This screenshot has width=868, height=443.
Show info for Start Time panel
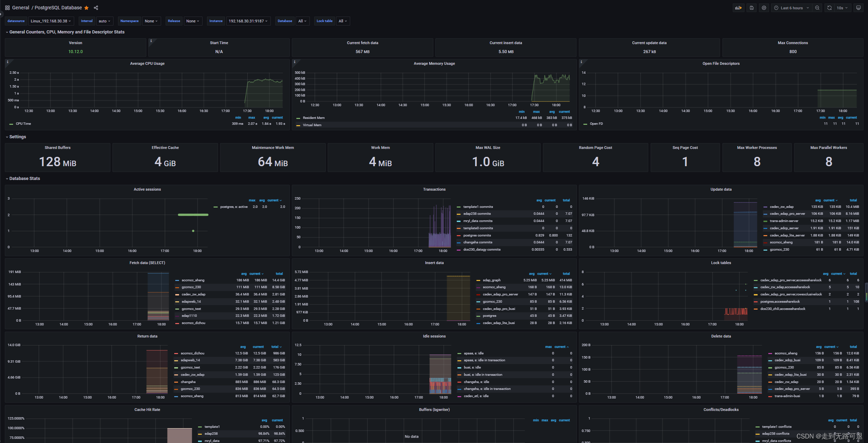(151, 41)
